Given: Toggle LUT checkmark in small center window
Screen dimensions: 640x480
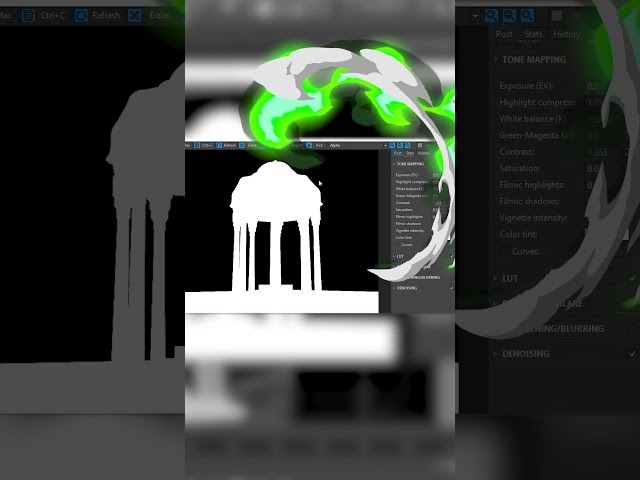Looking at the screenshot, I should (451, 256).
